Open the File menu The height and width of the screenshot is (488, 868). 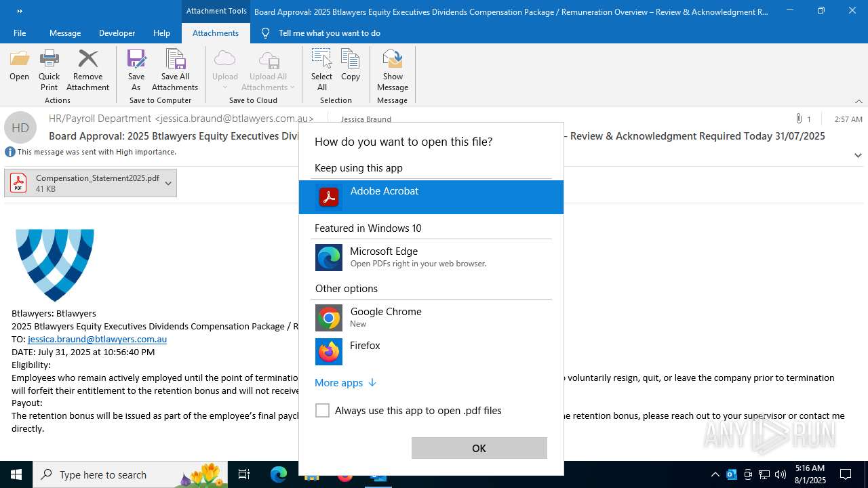pyautogui.click(x=20, y=33)
